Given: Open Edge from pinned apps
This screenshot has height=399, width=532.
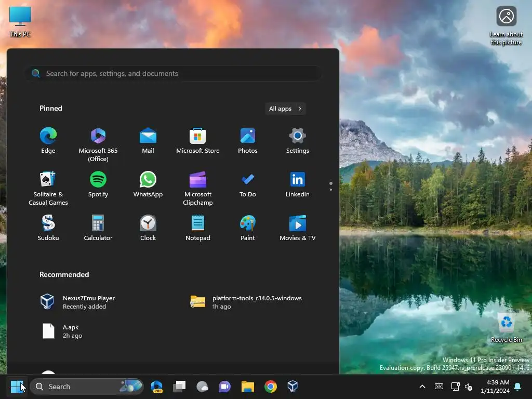Looking at the screenshot, I should pyautogui.click(x=48, y=141).
